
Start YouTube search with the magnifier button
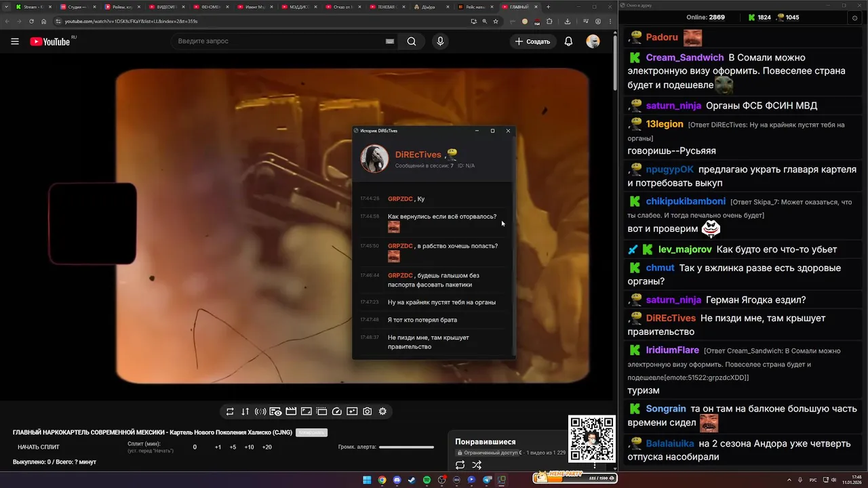point(412,41)
